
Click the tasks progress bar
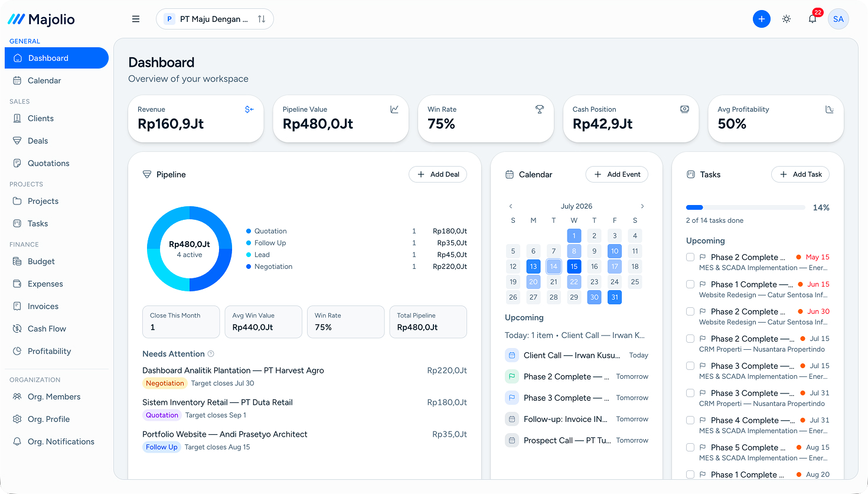tap(746, 207)
